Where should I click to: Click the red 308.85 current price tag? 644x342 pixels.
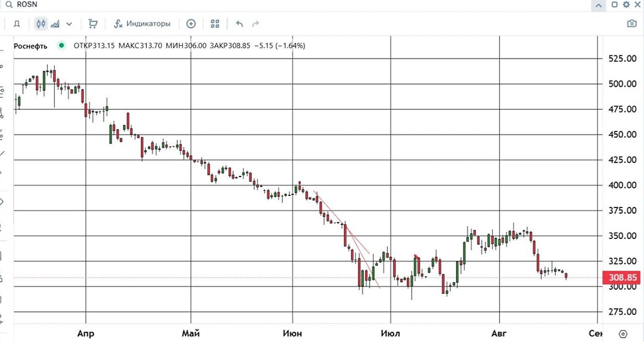621,278
